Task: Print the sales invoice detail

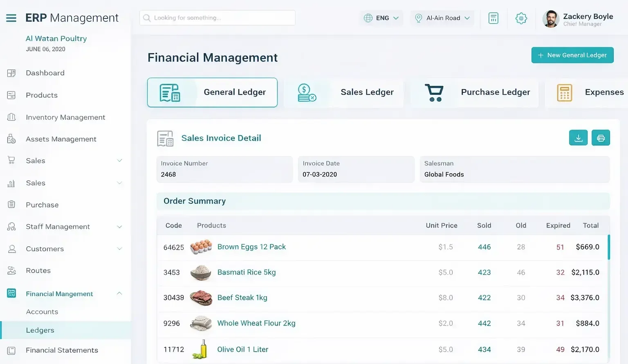Action: (601, 138)
